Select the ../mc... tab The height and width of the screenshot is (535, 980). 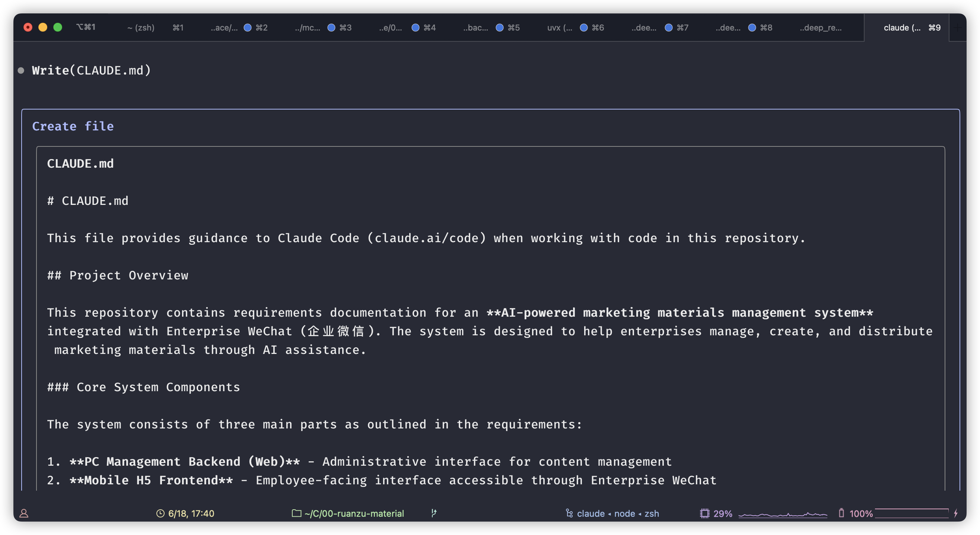[x=308, y=28]
